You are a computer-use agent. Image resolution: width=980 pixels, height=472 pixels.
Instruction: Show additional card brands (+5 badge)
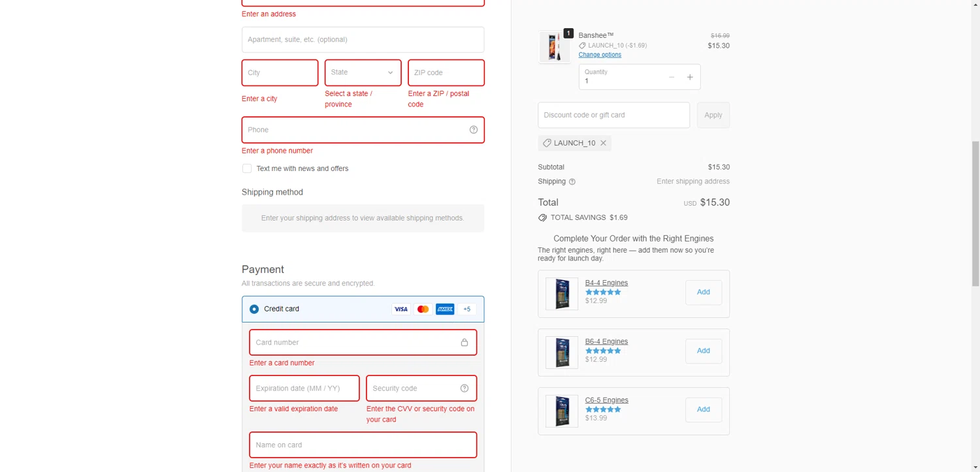[x=466, y=309]
